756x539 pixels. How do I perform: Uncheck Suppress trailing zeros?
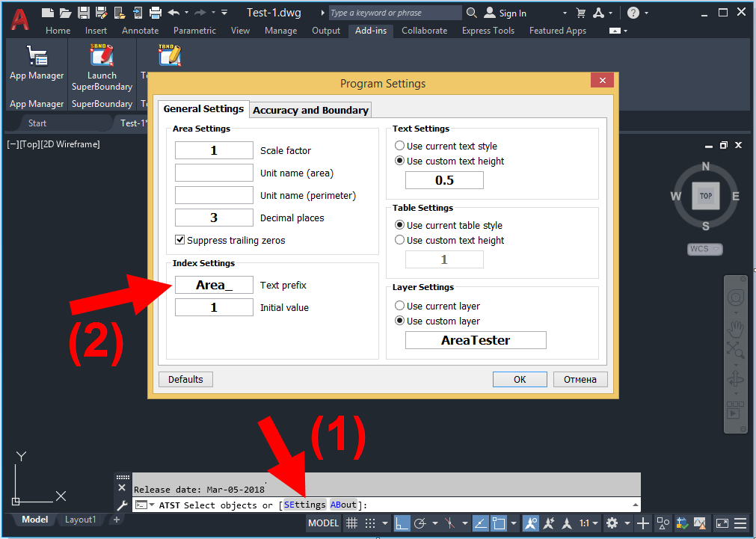(x=179, y=240)
